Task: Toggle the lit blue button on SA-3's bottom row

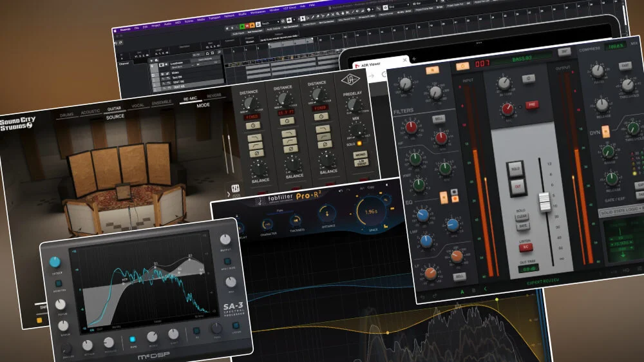Action: [132, 339]
